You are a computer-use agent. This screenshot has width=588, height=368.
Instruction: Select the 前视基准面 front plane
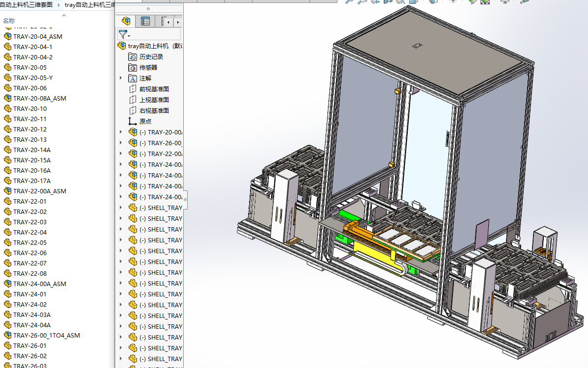[154, 89]
